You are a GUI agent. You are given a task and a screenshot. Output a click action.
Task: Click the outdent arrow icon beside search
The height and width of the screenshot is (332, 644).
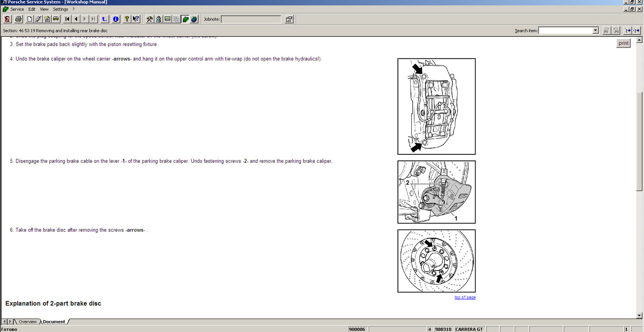pos(628,31)
